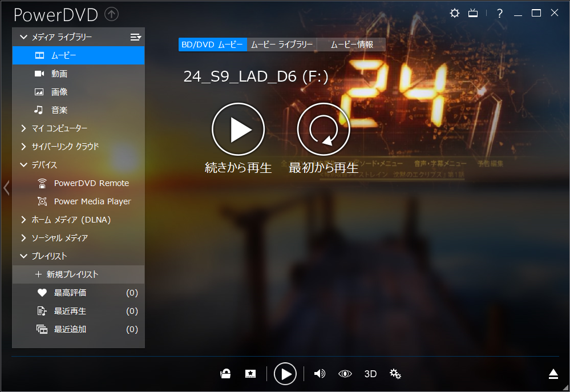
Task: Maximize the PowerDVD window
Action: click(x=536, y=13)
